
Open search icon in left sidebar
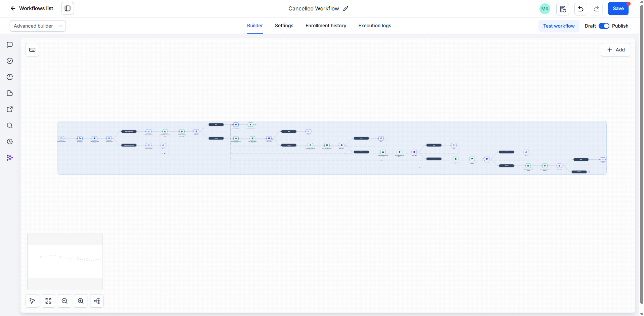(x=10, y=125)
